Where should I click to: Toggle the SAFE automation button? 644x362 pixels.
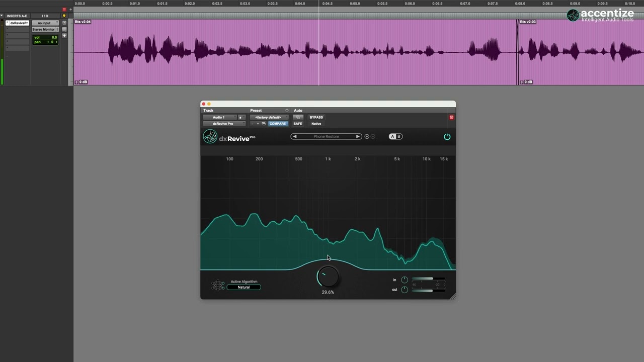298,124
